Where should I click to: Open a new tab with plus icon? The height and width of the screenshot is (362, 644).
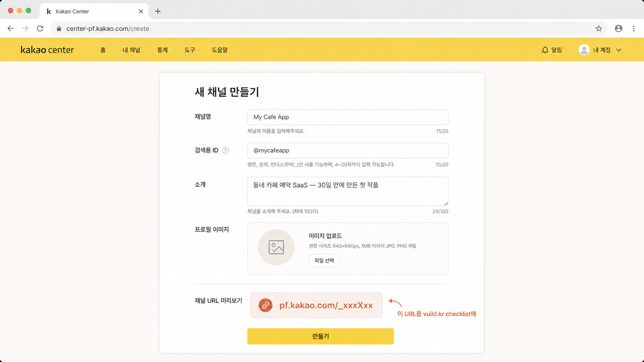point(158,11)
